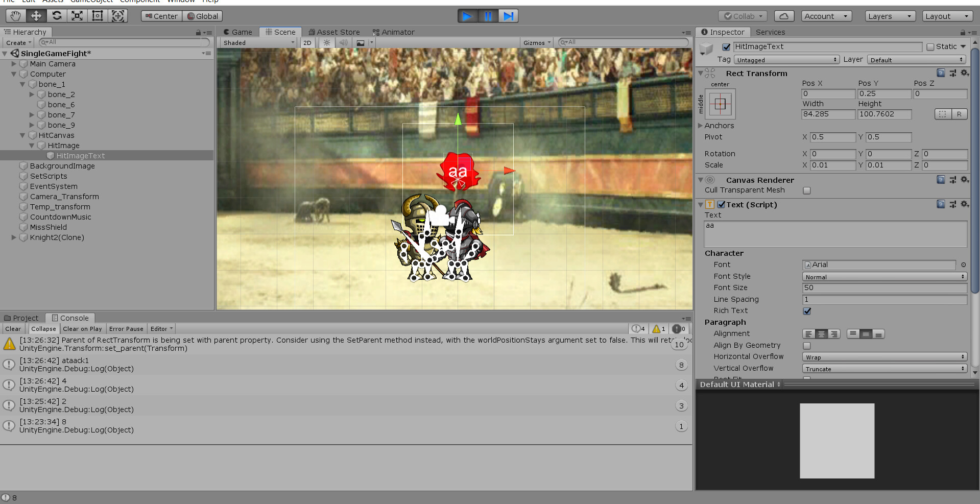Image resolution: width=980 pixels, height=504 pixels.
Task: Select the Move tool
Action: point(36,16)
